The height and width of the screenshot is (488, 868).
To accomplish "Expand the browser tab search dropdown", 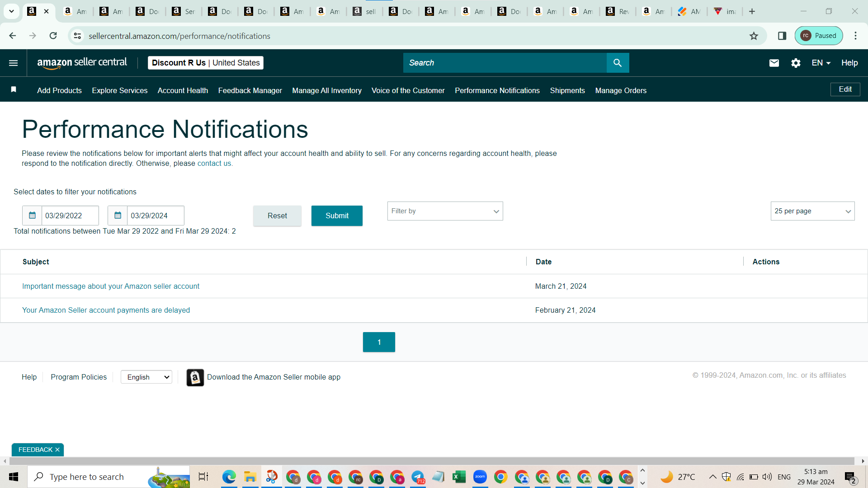I will pyautogui.click(x=11, y=11).
